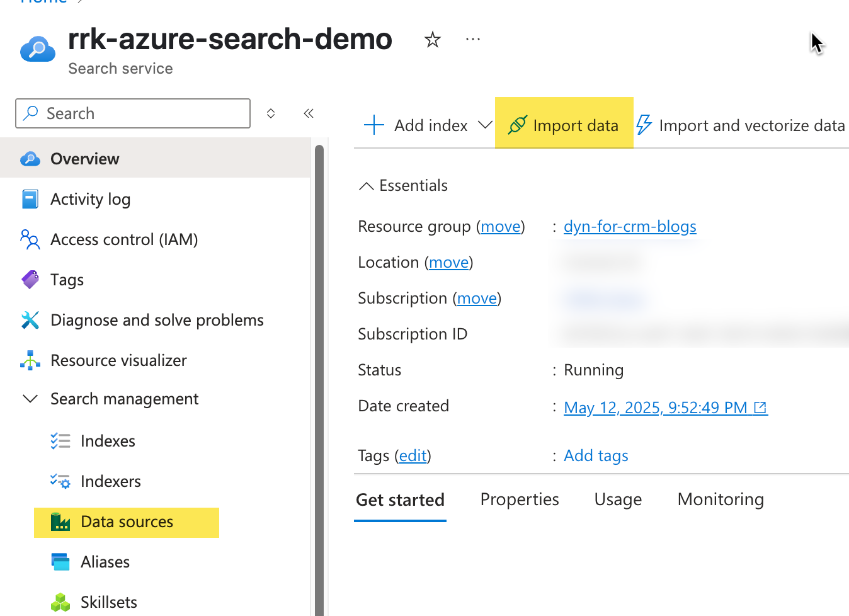
Task: Click Import data button
Action: (x=564, y=125)
